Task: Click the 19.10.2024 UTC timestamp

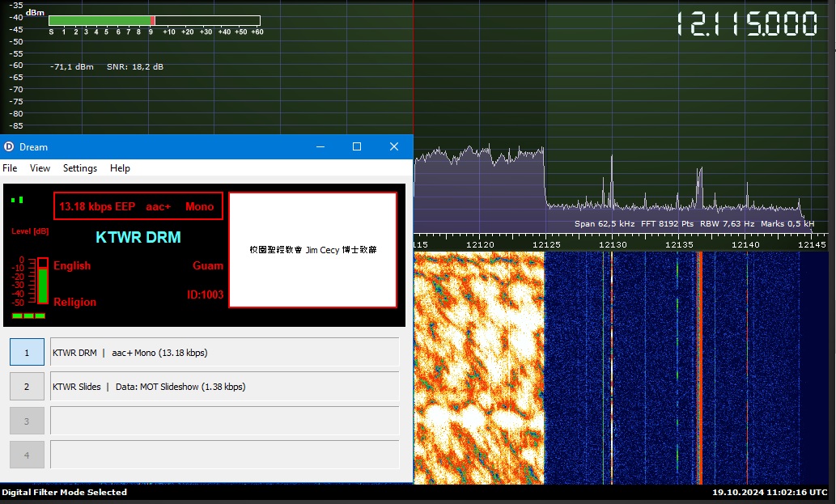Action: (770, 493)
